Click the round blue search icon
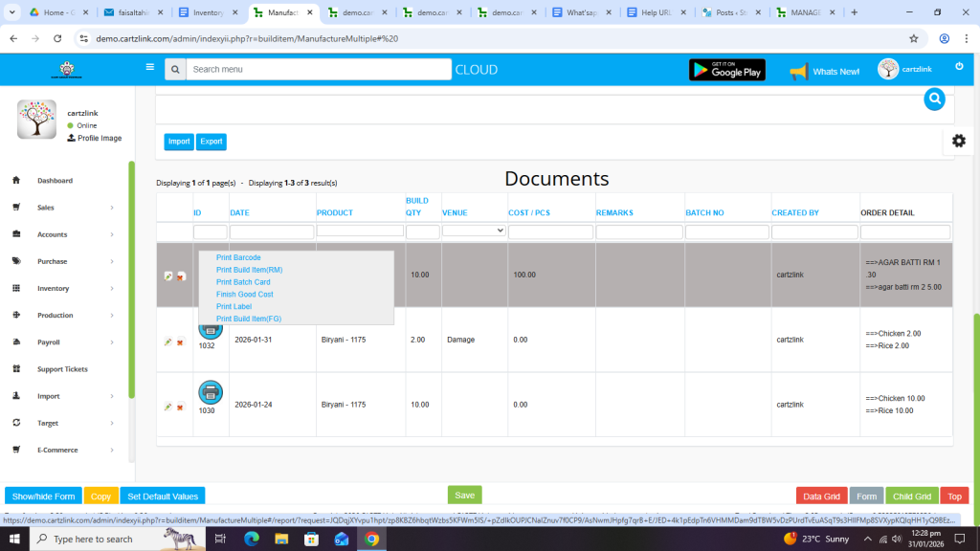This screenshot has width=980, height=551. [934, 99]
